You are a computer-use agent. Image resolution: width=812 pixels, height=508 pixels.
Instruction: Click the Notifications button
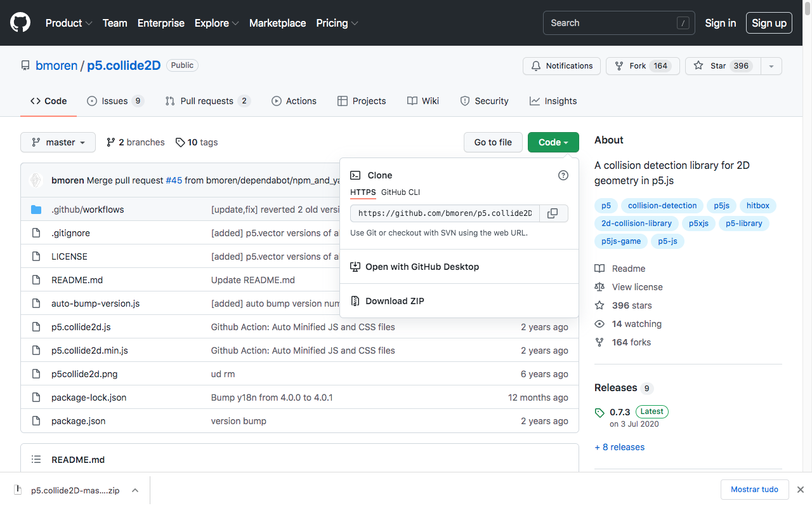561,66
